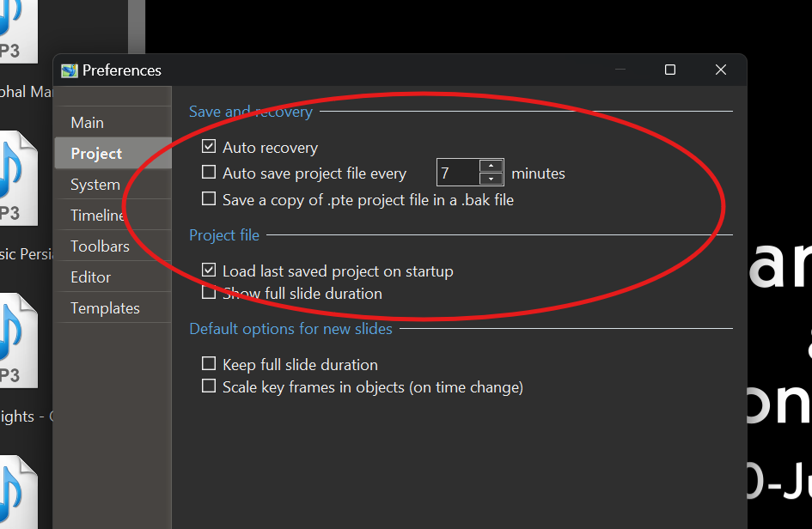The height and width of the screenshot is (529, 812).
Task: Disable the Auto recovery checkbox
Action: (209, 148)
